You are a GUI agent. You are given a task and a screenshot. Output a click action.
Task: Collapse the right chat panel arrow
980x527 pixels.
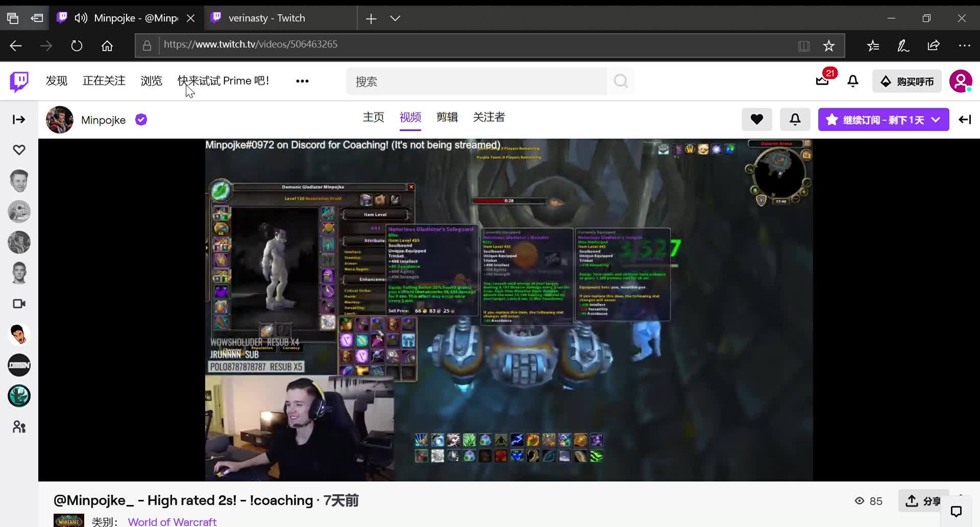(965, 119)
